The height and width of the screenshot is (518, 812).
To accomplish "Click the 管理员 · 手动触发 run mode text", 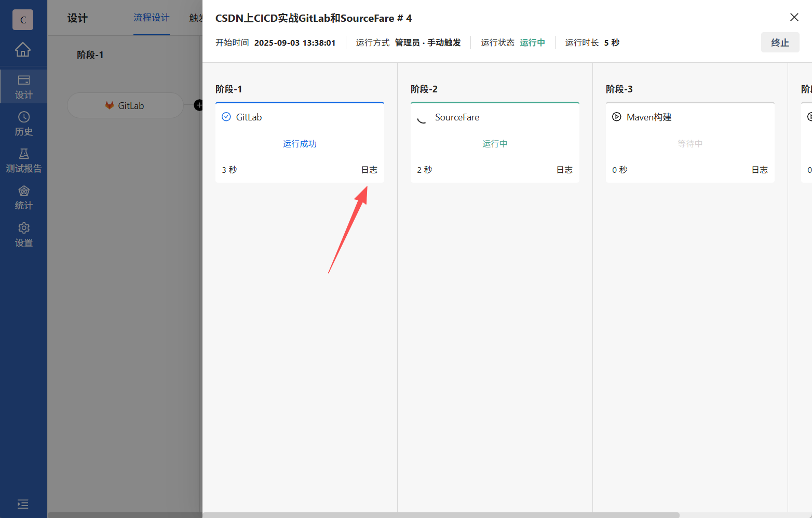I will (x=428, y=43).
